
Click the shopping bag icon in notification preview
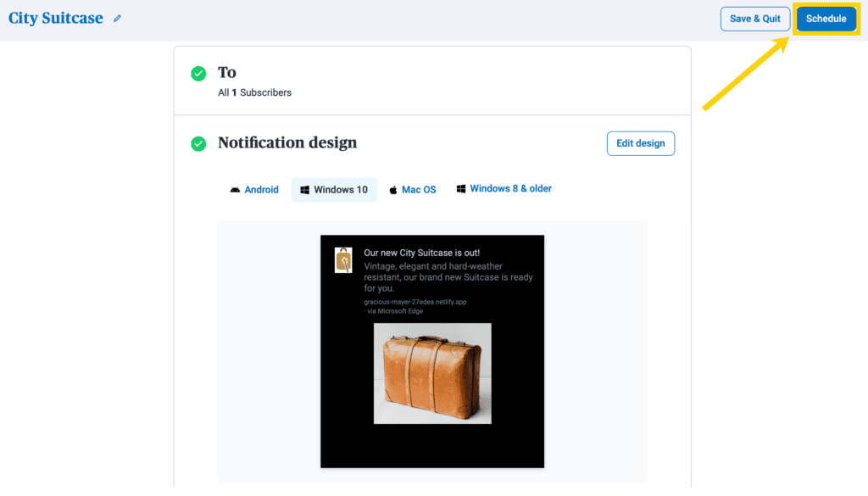click(x=343, y=260)
